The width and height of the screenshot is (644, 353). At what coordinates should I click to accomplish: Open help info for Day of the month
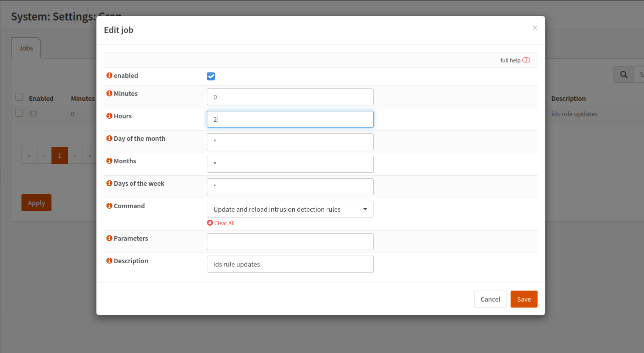(109, 138)
